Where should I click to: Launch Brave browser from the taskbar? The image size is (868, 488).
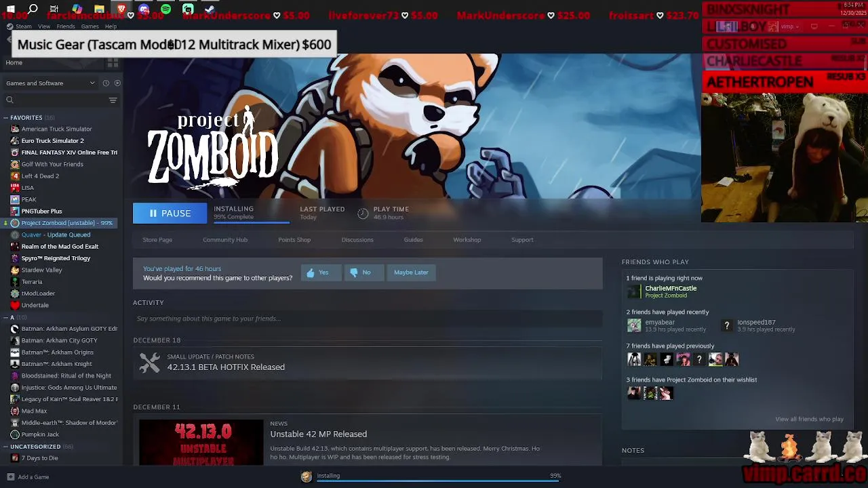[121, 9]
